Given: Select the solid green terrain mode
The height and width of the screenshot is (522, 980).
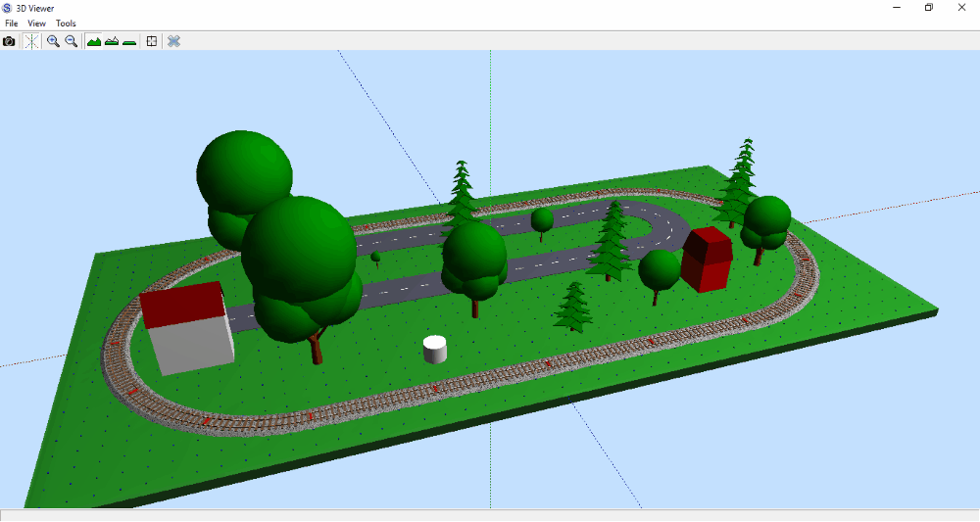Looking at the screenshot, I should point(94,41).
